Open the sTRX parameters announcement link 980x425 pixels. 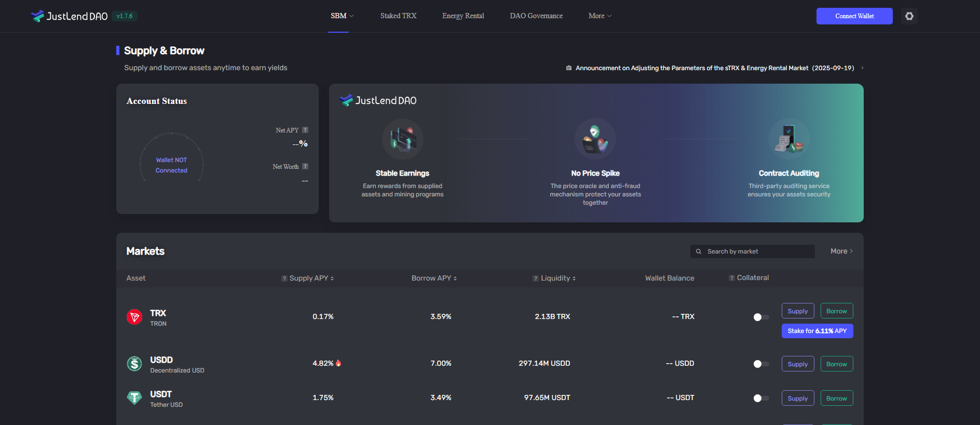[x=715, y=68]
